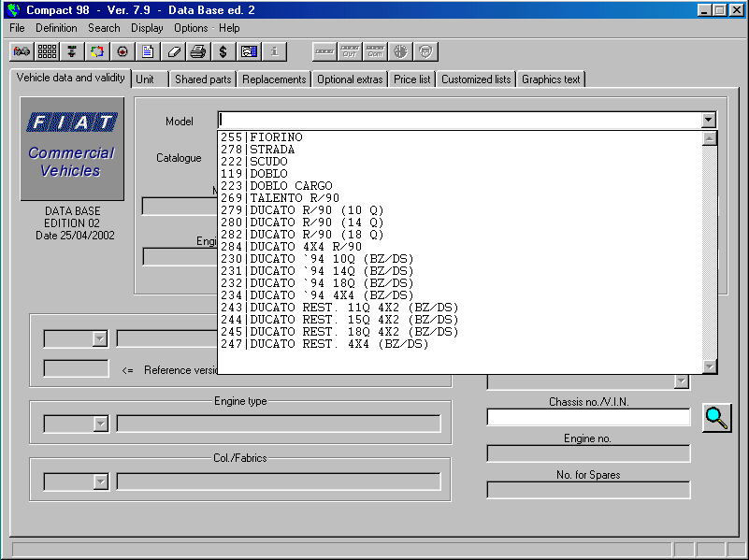Click the greyed 'Out' plate icon
Viewport: 749px width, 560px height.
coord(350,51)
